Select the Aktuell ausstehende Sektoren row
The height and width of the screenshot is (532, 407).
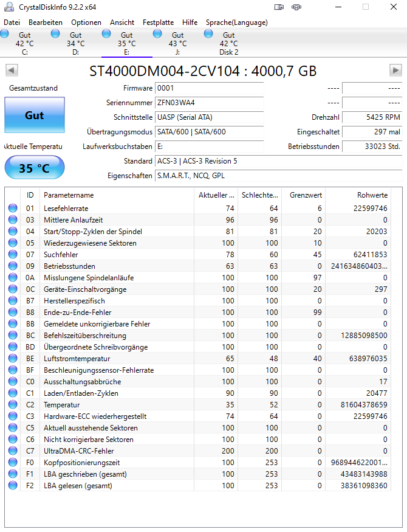(x=198, y=428)
